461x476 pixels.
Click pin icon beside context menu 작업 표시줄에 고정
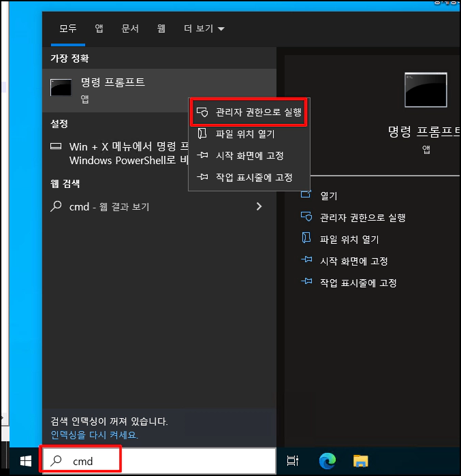pyautogui.click(x=202, y=177)
